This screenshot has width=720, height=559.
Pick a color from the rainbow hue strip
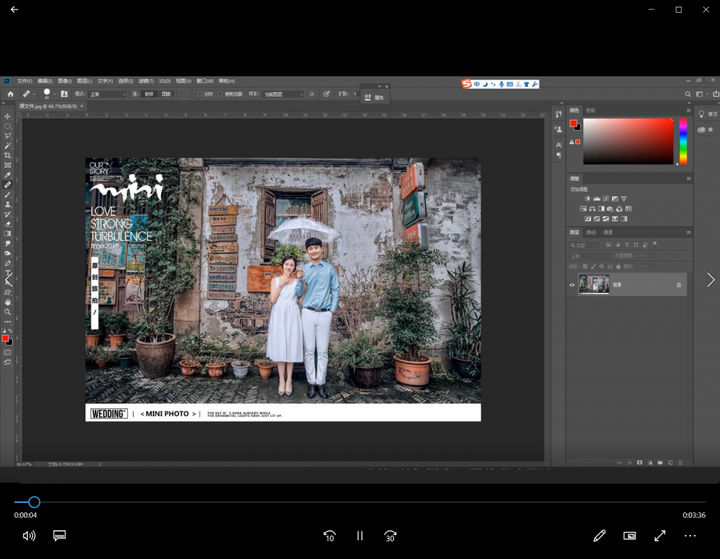pos(683,141)
